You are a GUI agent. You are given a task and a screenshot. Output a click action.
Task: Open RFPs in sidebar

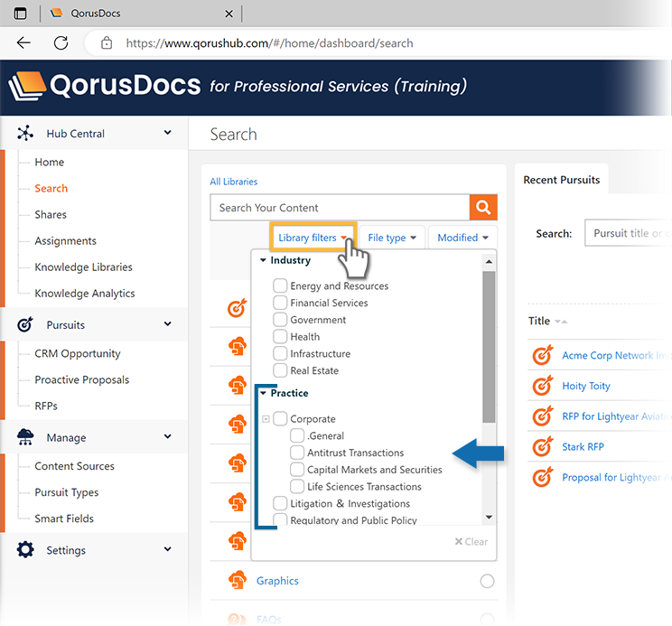(x=46, y=406)
